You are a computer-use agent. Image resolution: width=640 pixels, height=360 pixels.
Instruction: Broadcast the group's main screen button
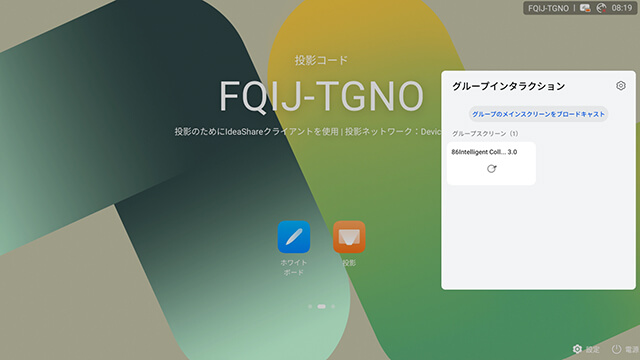538,114
